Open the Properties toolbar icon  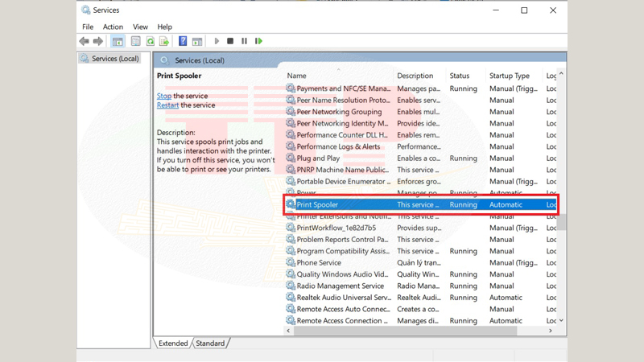[135, 41]
